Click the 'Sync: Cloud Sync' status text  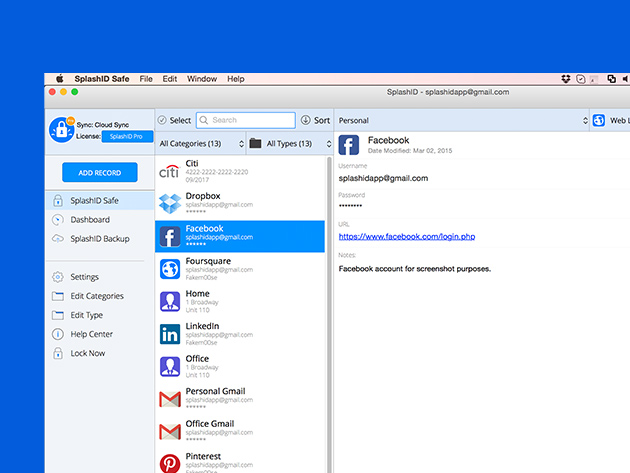[103, 125]
